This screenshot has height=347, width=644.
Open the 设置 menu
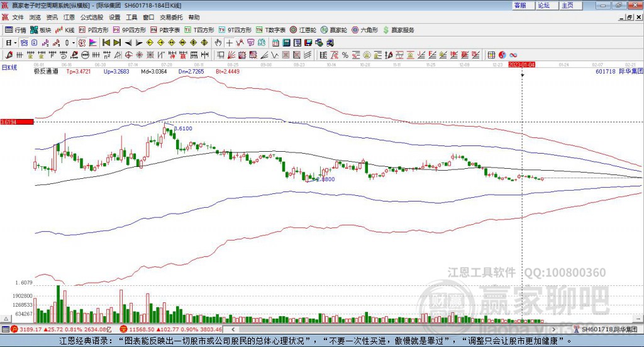(114, 17)
